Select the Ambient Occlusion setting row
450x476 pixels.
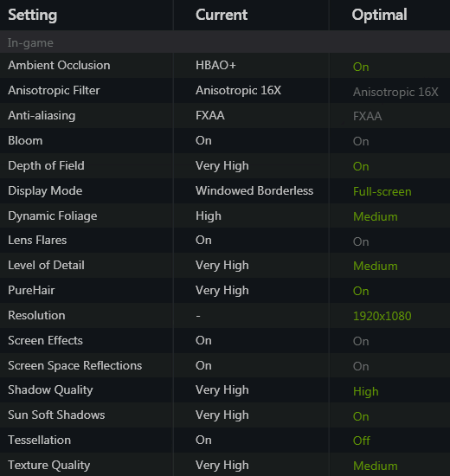[225, 66]
